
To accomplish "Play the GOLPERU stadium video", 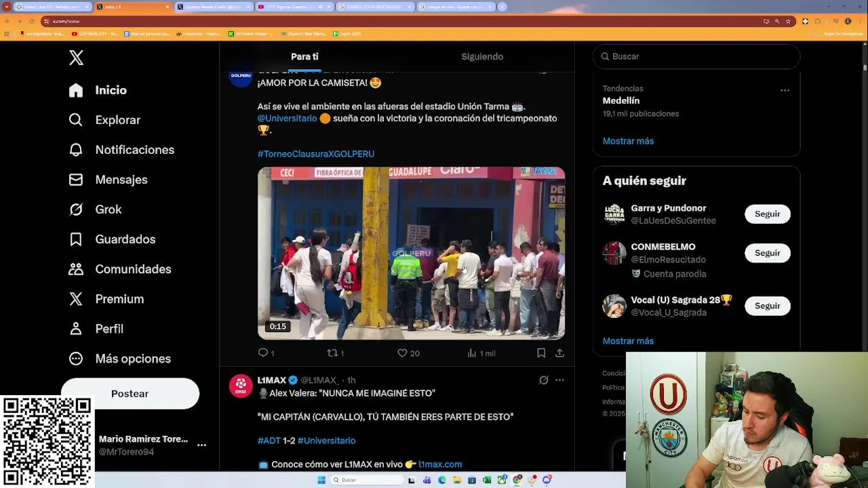I will [411, 253].
